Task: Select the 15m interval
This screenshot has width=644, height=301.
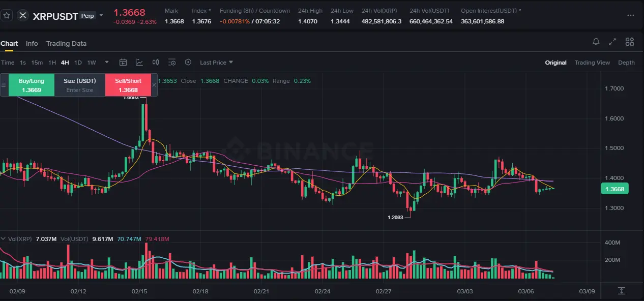Action: (x=37, y=63)
